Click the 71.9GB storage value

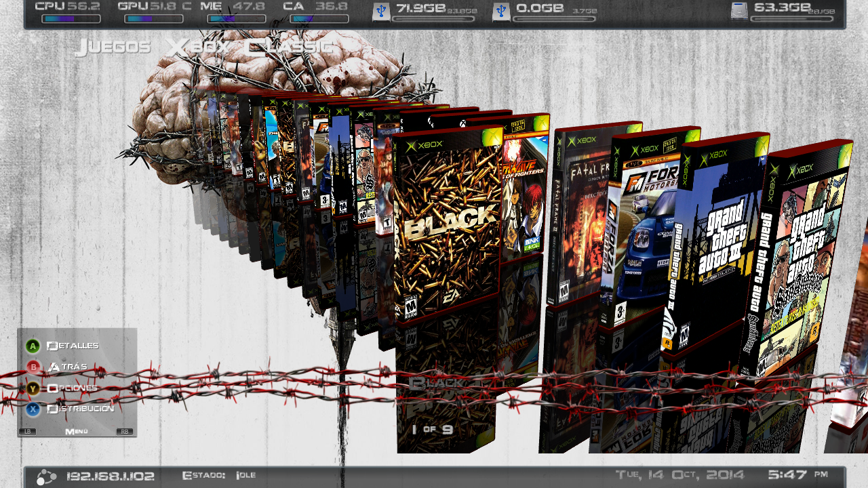coord(421,8)
